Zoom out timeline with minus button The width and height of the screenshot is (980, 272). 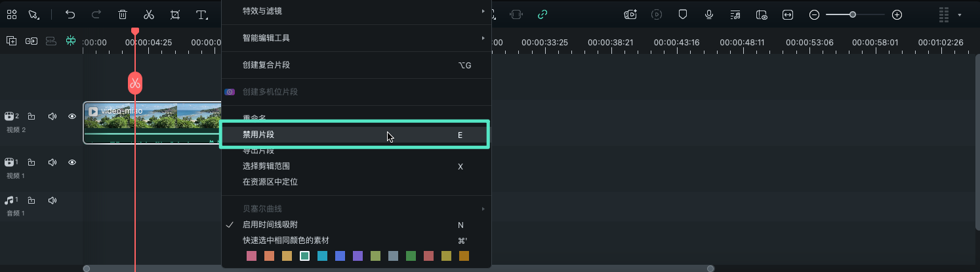[x=814, y=14]
